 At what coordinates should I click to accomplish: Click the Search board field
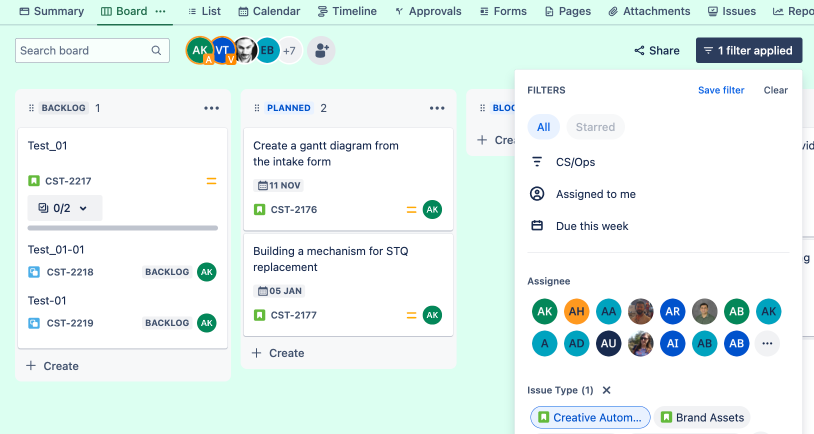(x=92, y=50)
